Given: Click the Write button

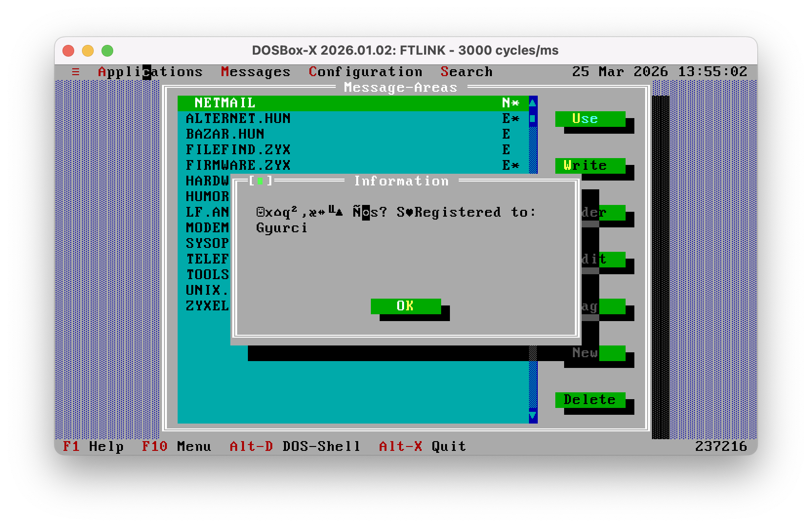Looking at the screenshot, I should click(590, 165).
